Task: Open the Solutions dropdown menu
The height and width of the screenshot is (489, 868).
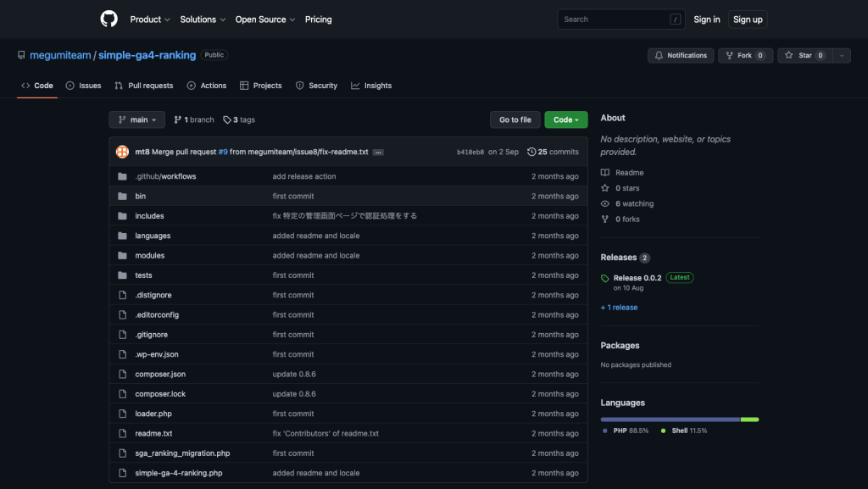Action: click(x=203, y=19)
